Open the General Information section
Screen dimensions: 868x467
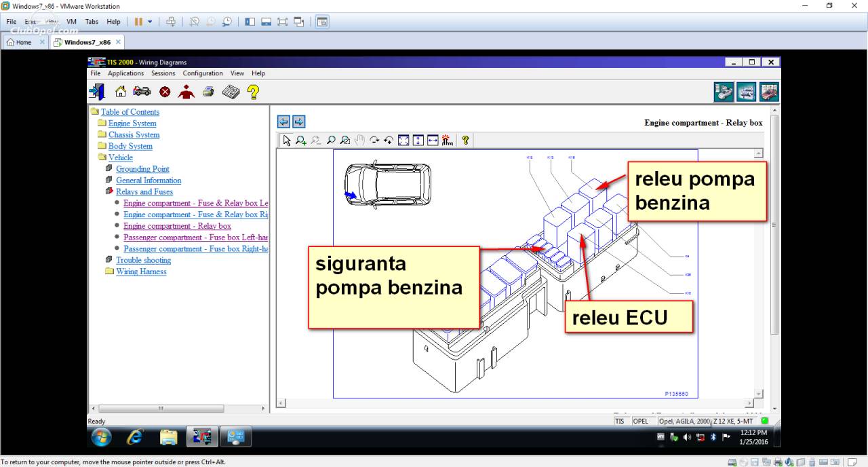[x=149, y=181]
